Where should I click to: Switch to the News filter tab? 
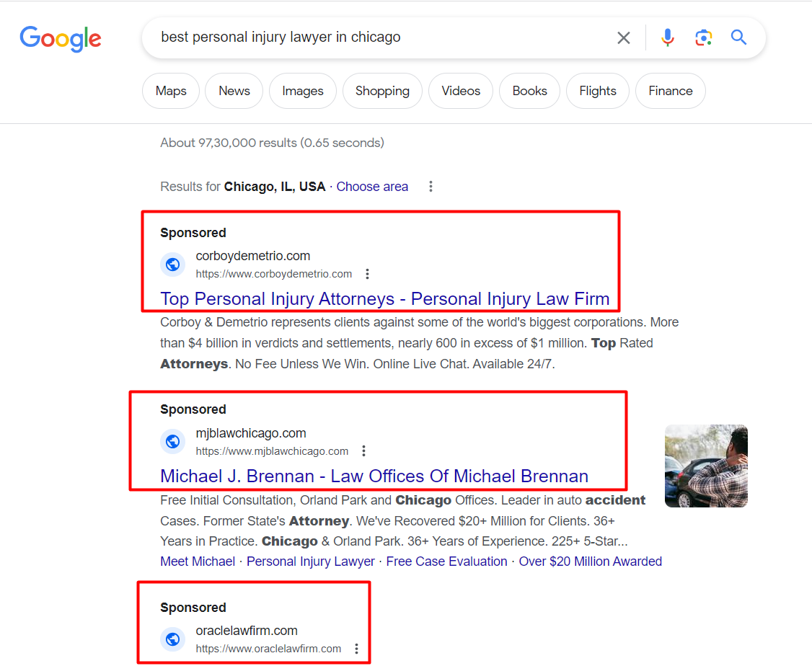pyautogui.click(x=234, y=91)
